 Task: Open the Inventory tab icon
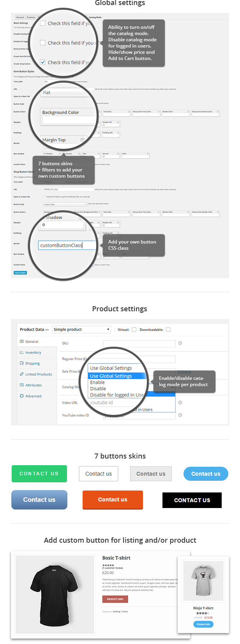pos(22,352)
